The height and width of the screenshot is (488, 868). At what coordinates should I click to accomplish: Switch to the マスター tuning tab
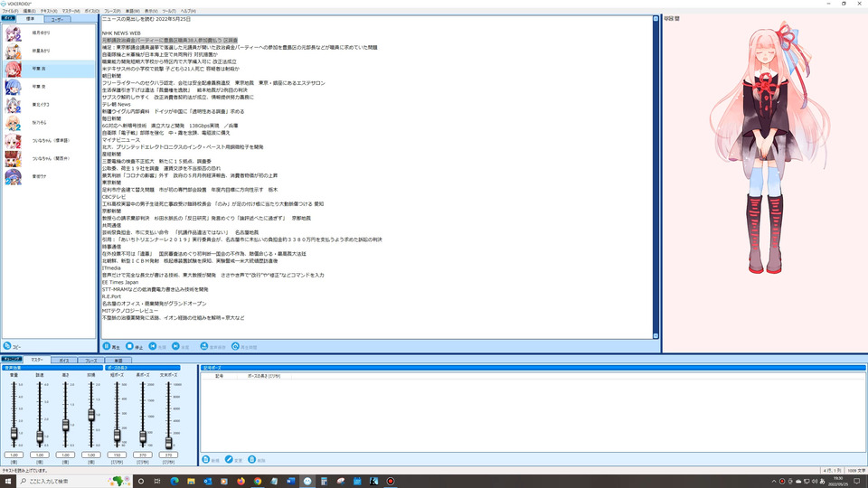tap(37, 360)
